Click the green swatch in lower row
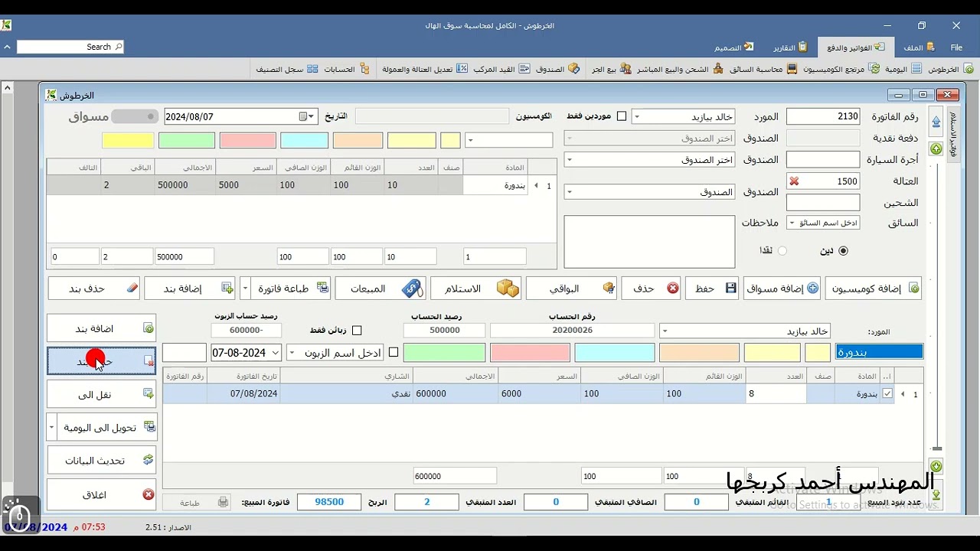 [x=444, y=353]
